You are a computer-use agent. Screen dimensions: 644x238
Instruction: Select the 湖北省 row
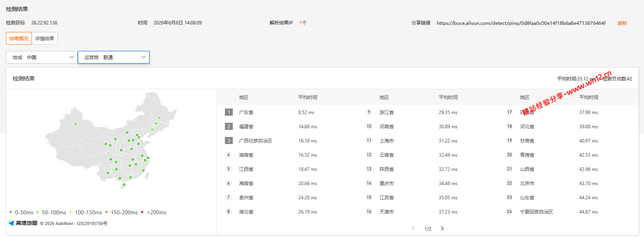pos(288,212)
